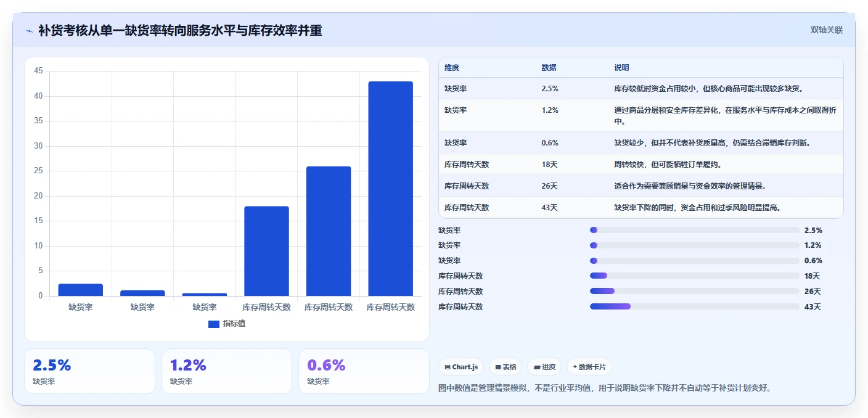The width and height of the screenshot is (868, 418).
Task: Click the 2.5% 缺货率 progress bar
Action: [694, 230]
